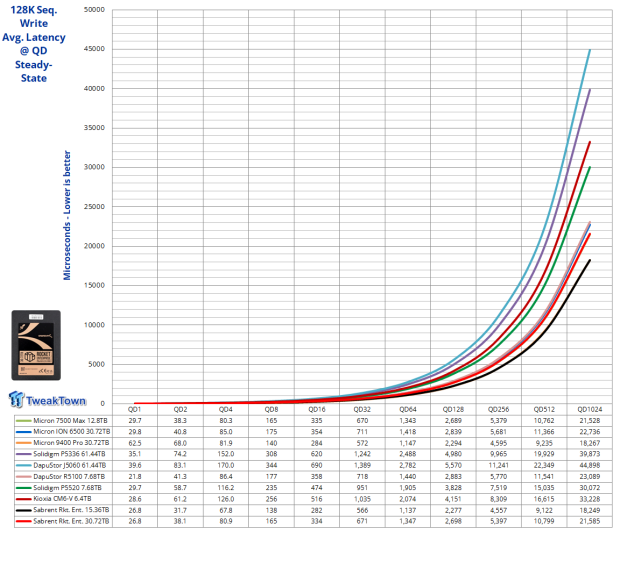Select the 'Micron 7500 Max 12.8TB' legend label
The height and width of the screenshot is (568, 620).
[x=70, y=420]
